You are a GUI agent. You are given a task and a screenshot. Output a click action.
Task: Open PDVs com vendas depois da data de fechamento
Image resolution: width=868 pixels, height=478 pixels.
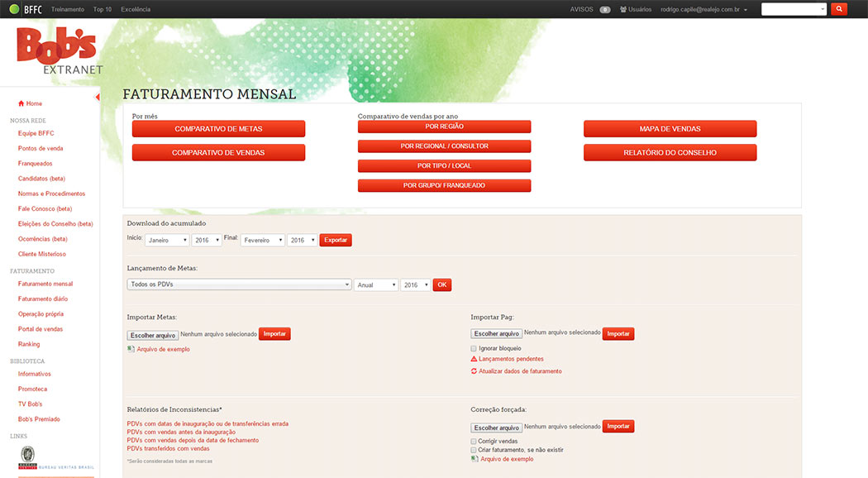[x=193, y=440]
